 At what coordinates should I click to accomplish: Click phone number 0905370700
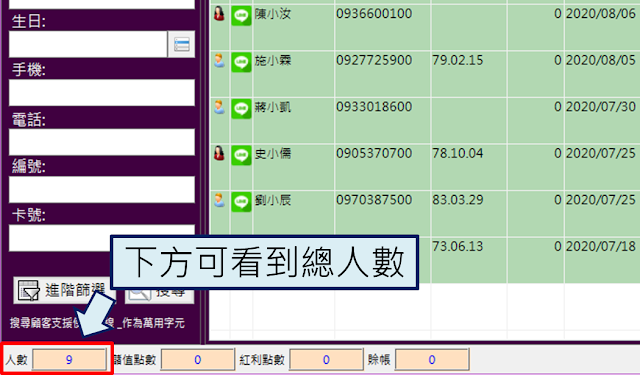point(374,153)
